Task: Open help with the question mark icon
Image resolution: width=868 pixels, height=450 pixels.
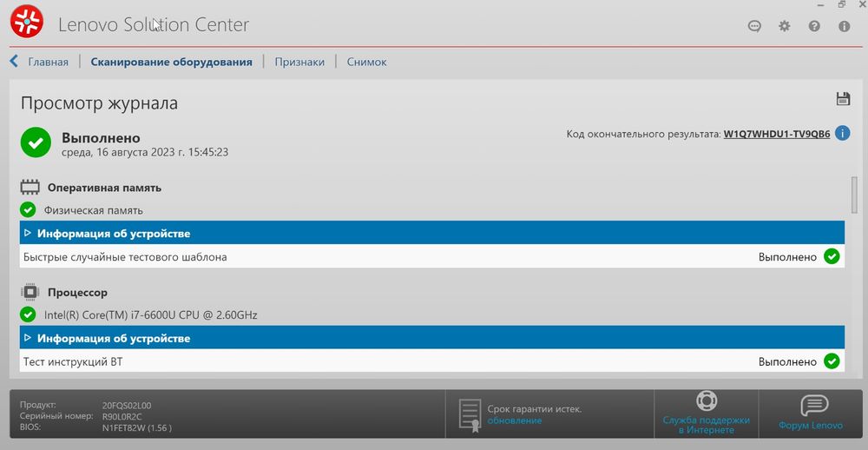Action: (814, 26)
